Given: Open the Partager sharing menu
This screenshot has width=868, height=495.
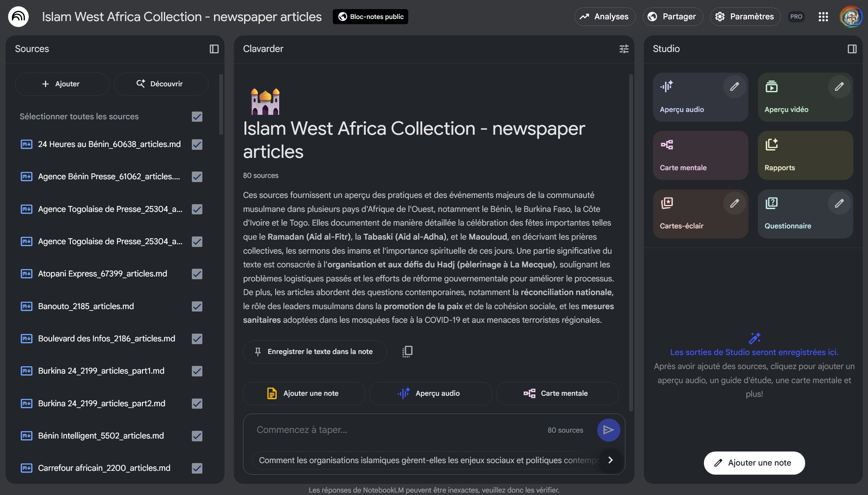Looking at the screenshot, I should click(672, 16).
